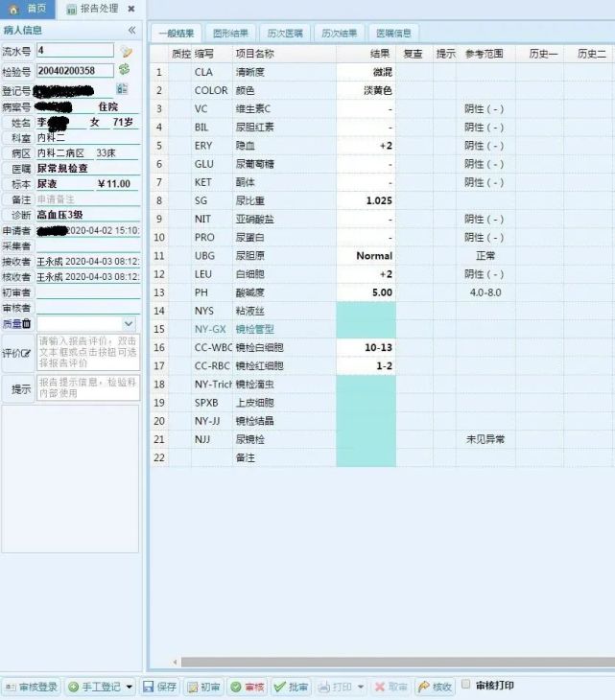Collapse the 病人信息 panel
Viewport: 615px width, 700px height.
(131, 30)
